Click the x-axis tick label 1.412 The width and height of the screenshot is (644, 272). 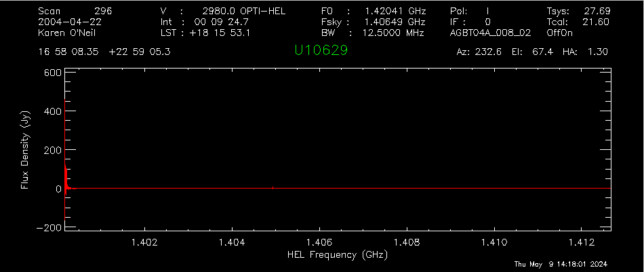(582, 243)
